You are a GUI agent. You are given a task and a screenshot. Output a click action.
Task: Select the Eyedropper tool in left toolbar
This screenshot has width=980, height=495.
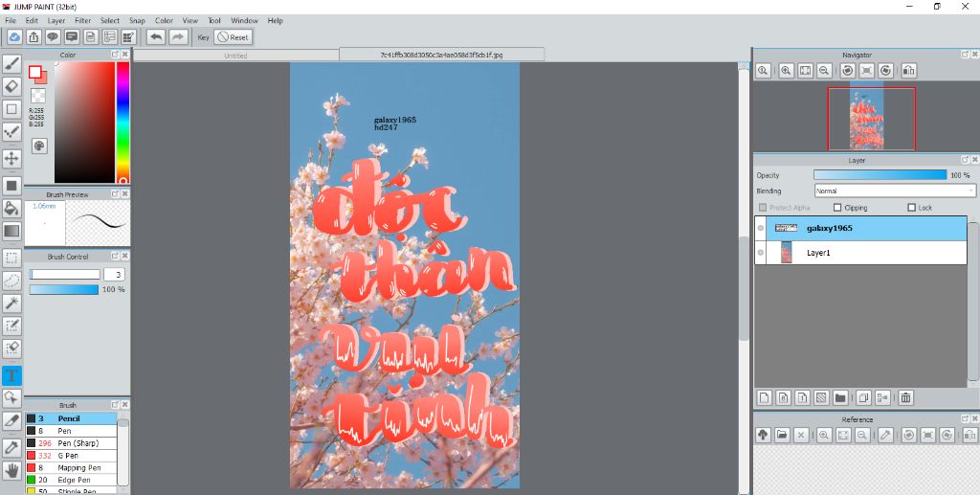pyautogui.click(x=11, y=447)
